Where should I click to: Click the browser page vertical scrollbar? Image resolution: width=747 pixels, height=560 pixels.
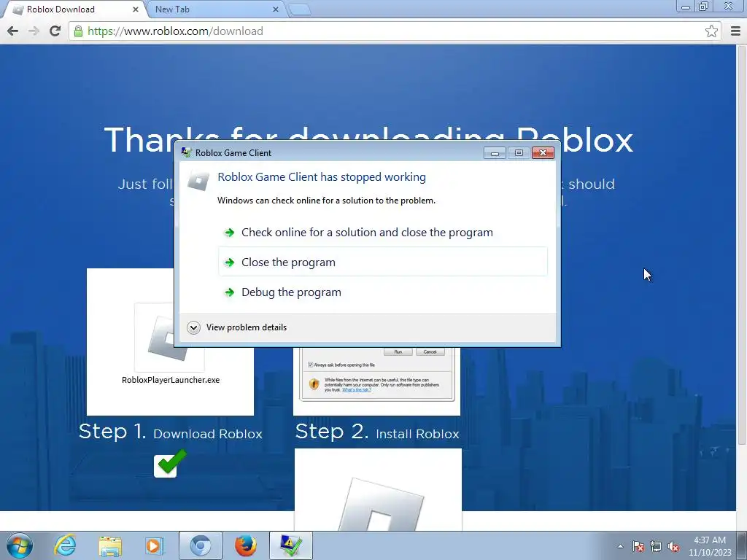pos(741,245)
